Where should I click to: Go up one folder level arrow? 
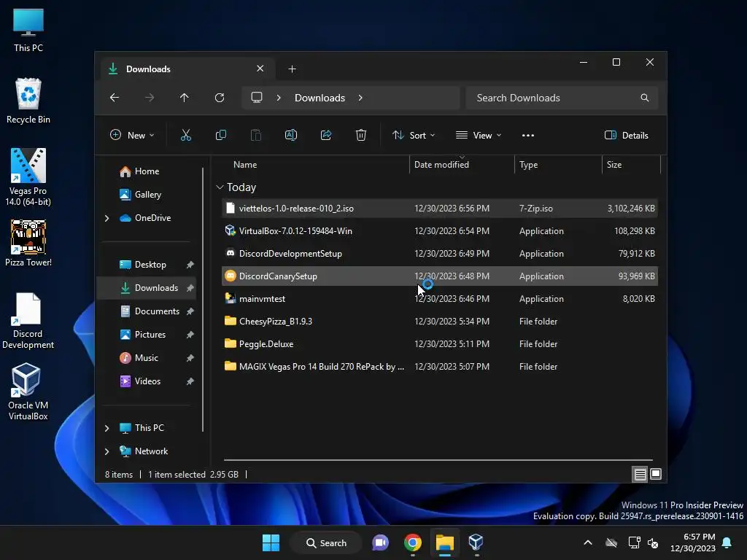(184, 98)
